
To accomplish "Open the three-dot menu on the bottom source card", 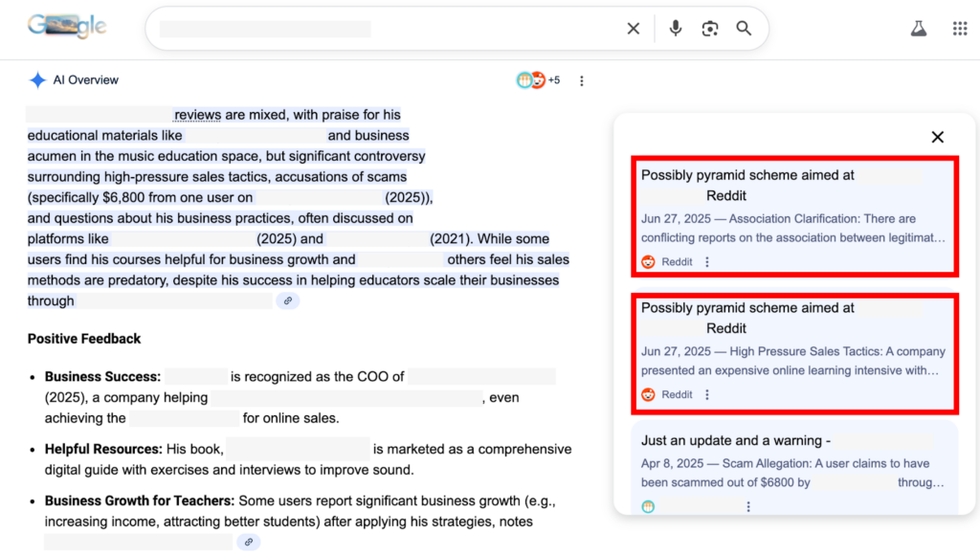I will tap(747, 506).
